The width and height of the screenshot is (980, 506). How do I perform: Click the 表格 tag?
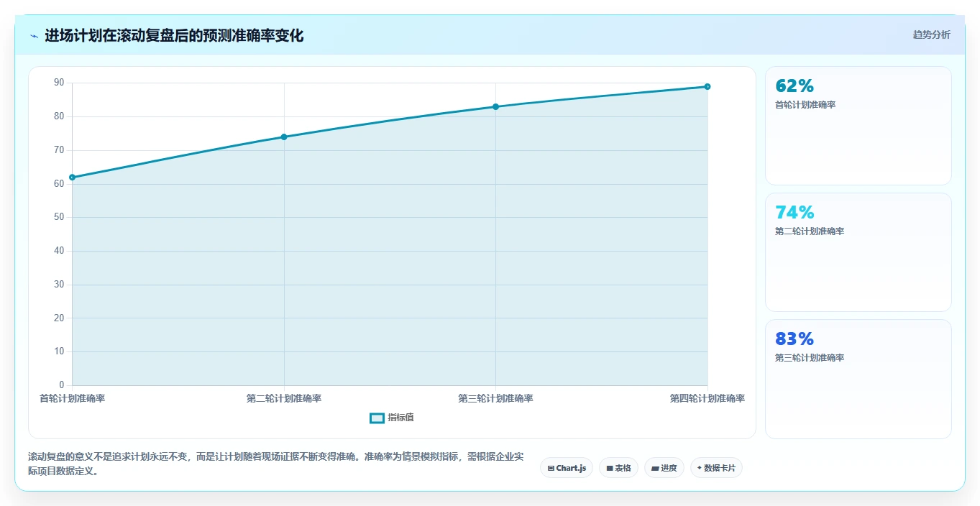618,468
